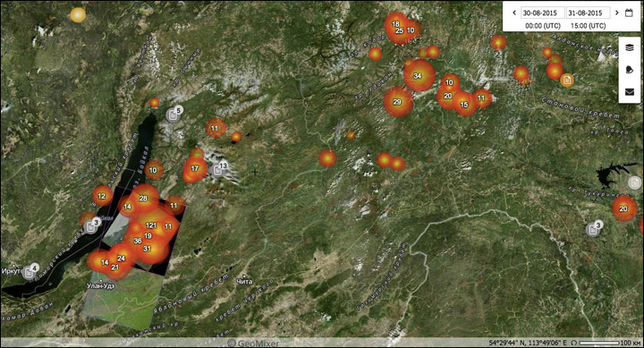Open the count-3 document marker below the reservoir
Image resolution: width=644 pixels, height=348 pixels.
[x=594, y=228]
